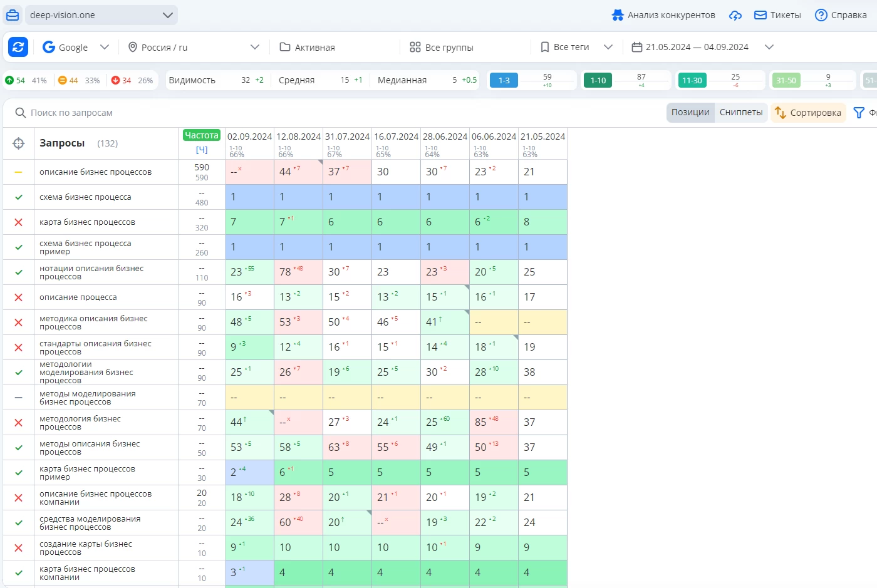Click the filter funnel icon

[x=859, y=113]
